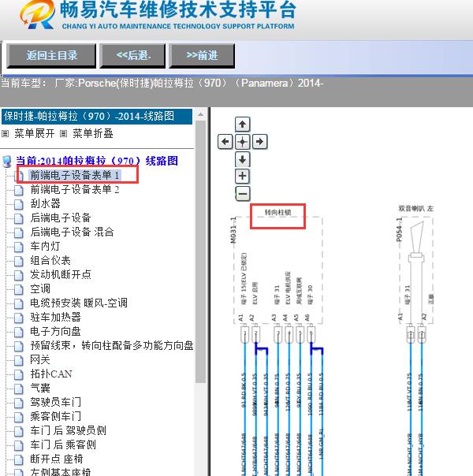
Task: Open the 气囊 diagram
Action: point(39,388)
